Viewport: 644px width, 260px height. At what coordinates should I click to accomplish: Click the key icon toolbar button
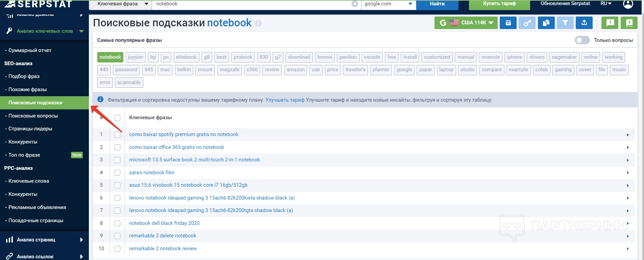click(527, 23)
